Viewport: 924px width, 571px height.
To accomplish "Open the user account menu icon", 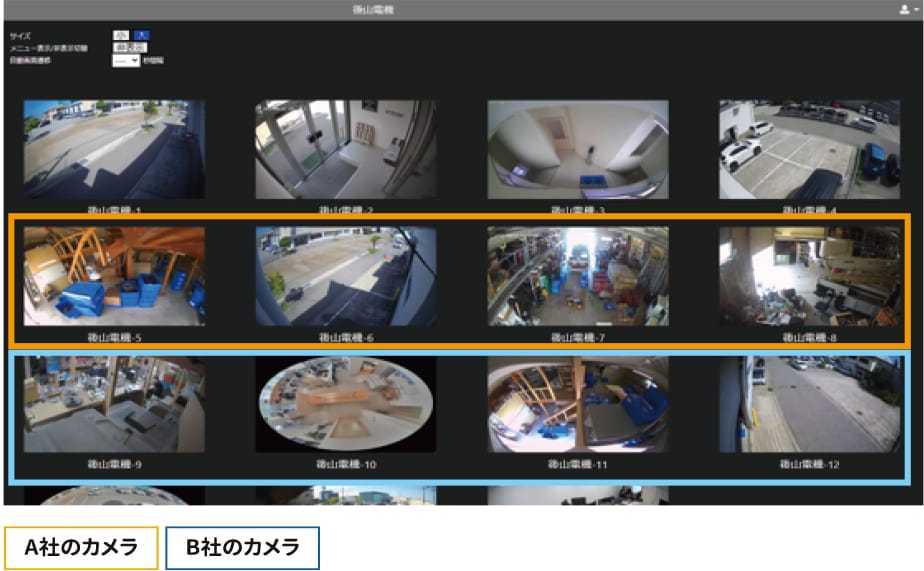I will tap(907, 10).
